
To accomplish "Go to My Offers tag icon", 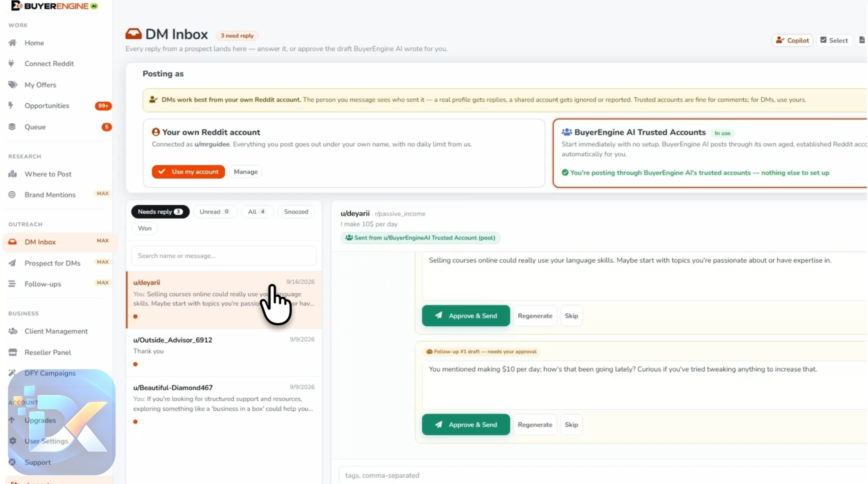I will click(x=13, y=85).
